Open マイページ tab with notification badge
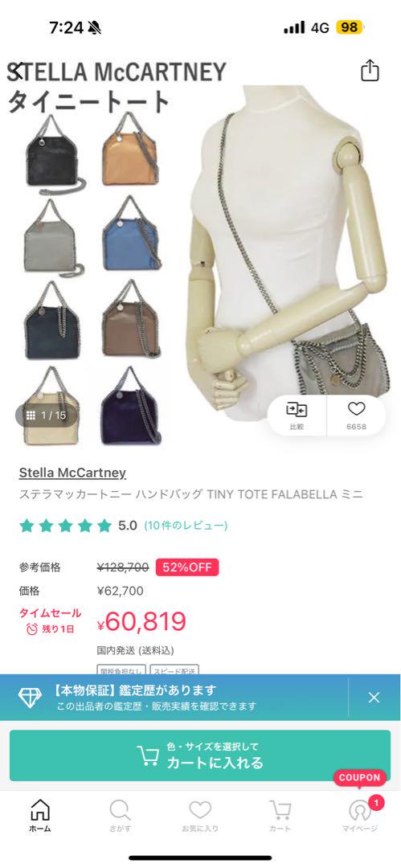 360,816
